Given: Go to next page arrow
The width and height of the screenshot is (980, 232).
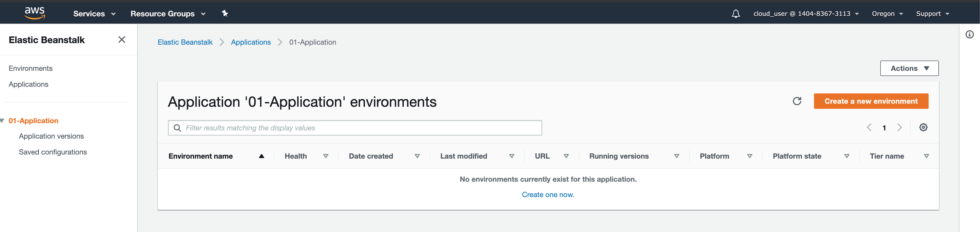Looking at the screenshot, I should tap(899, 128).
